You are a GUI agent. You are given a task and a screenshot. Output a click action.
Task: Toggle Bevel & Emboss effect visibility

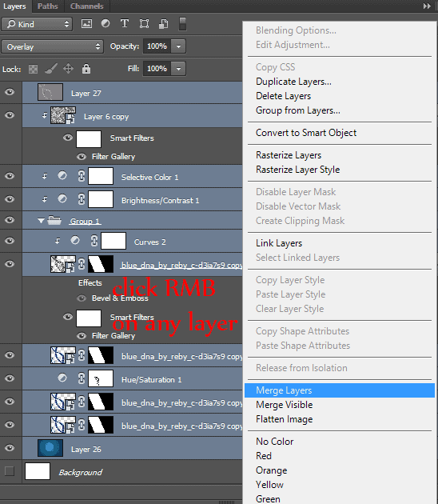[82, 298]
